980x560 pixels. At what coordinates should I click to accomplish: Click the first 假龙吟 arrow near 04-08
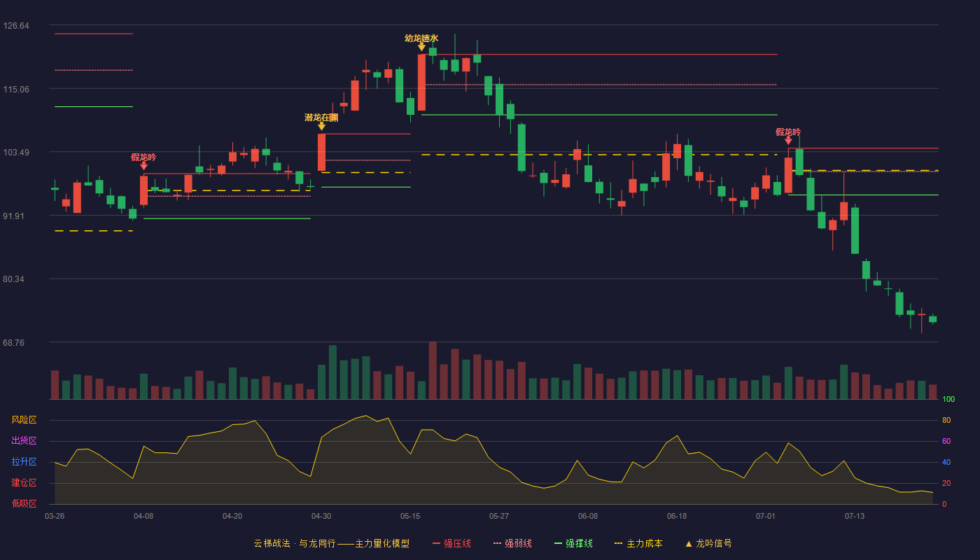click(143, 166)
